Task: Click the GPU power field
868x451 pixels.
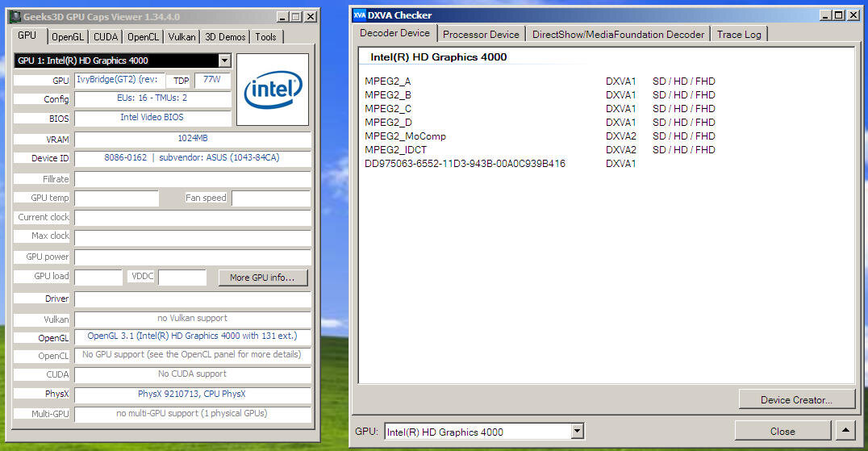Action: [x=193, y=257]
